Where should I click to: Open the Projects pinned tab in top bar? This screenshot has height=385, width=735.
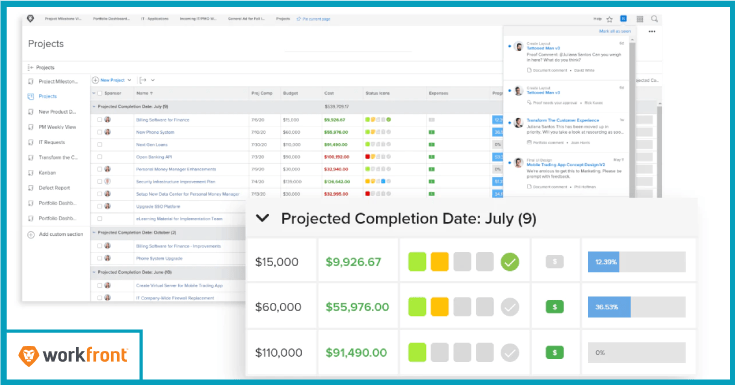pos(283,19)
